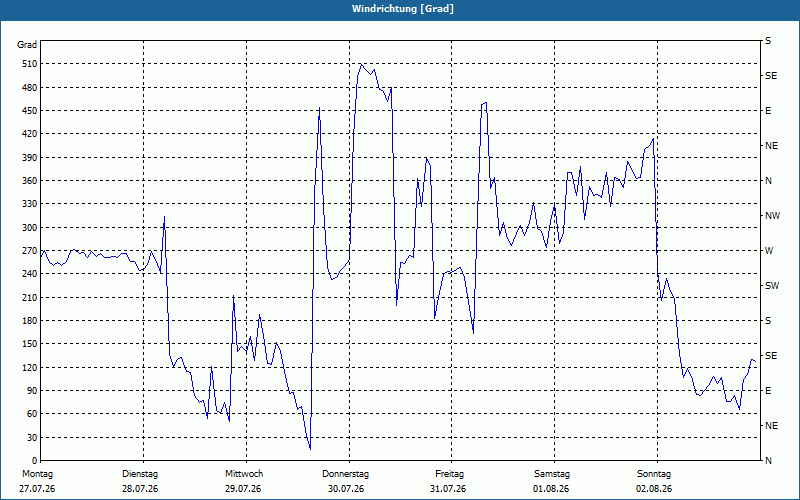This screenshot has height=500, width=800.
Task: Click the N compass label beside the 360 gridline
Action: pyautogui.click(x=768, y=181)
